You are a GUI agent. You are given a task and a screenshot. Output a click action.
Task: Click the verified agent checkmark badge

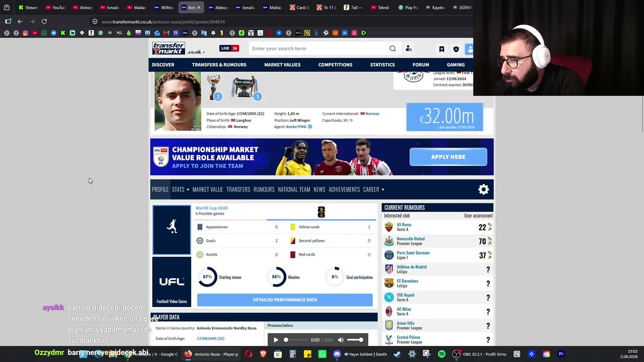(310, 127)
